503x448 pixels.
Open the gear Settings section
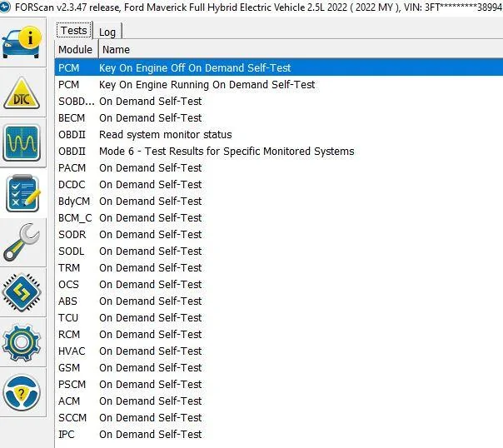pyautogui.click(x=22, y=342)
